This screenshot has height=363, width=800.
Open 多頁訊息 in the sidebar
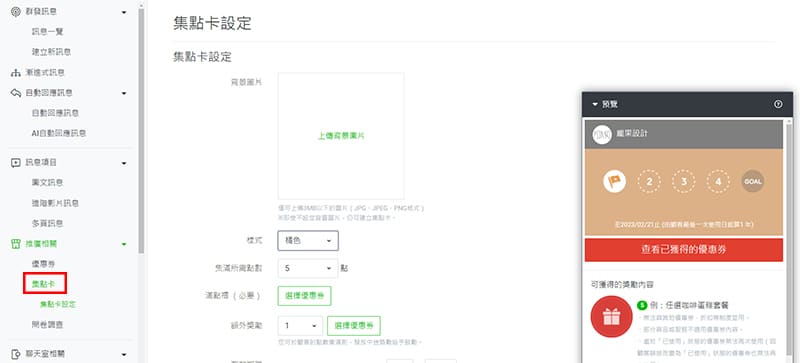(47, 224)
